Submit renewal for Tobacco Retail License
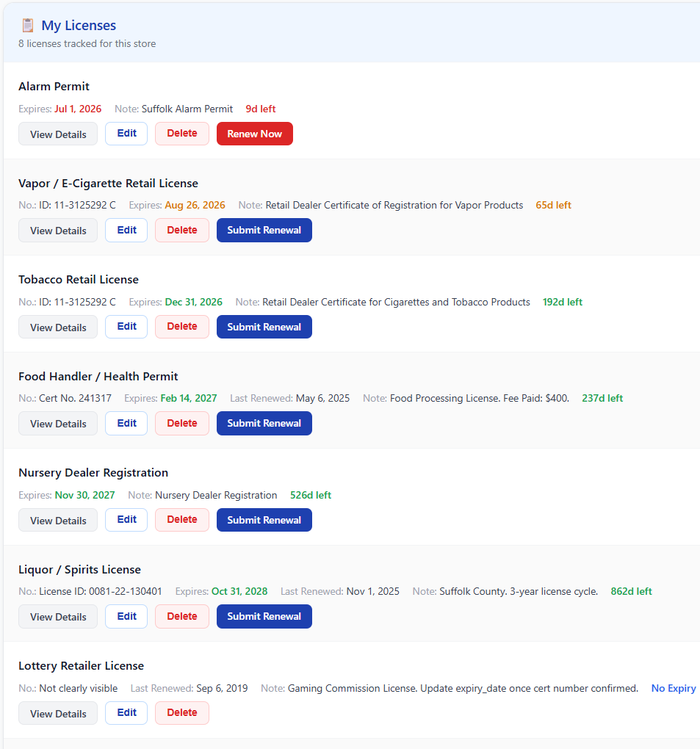Image resolution: width=700 pixels, height=749 pixels. [x=264, y=327]
